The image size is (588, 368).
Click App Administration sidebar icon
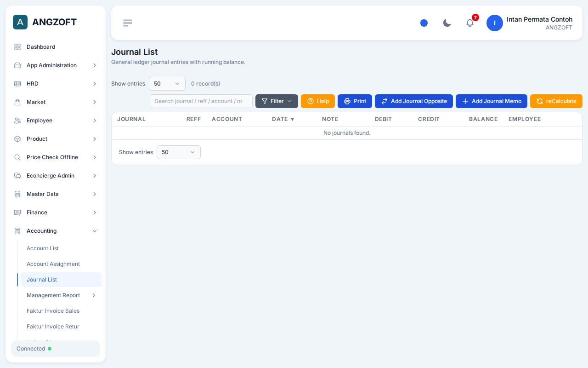pyautogui.click(x=17, y=65)
